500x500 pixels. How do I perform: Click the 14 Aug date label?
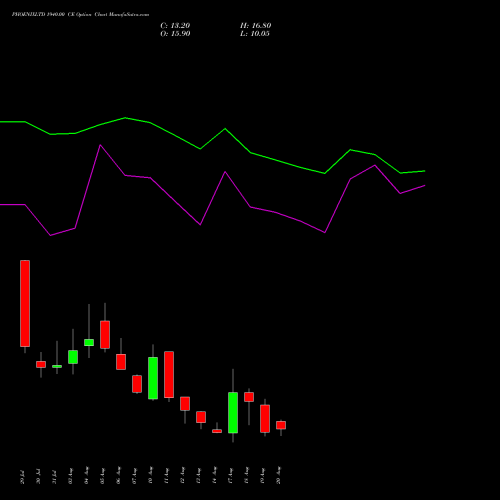point(214,476)
